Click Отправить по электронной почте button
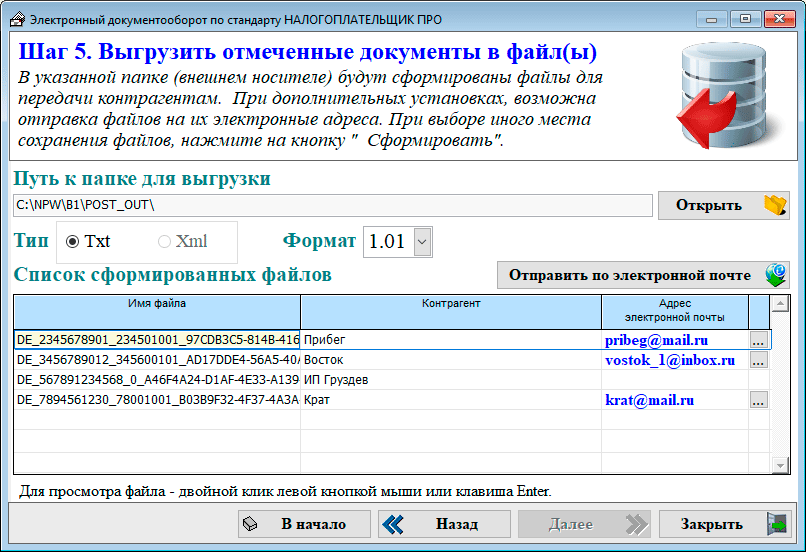Screen dimensions: 806x552 pyautogui.click(x=643, y=275)
